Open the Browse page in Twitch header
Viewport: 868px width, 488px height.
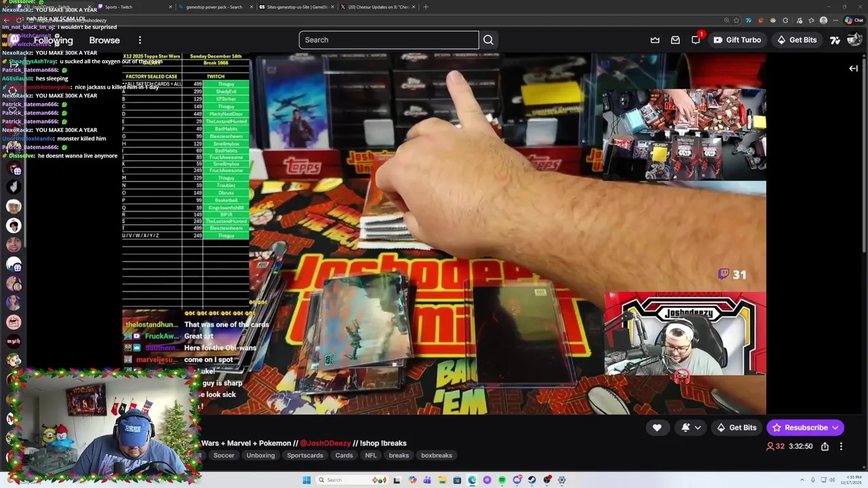(104, 40)
